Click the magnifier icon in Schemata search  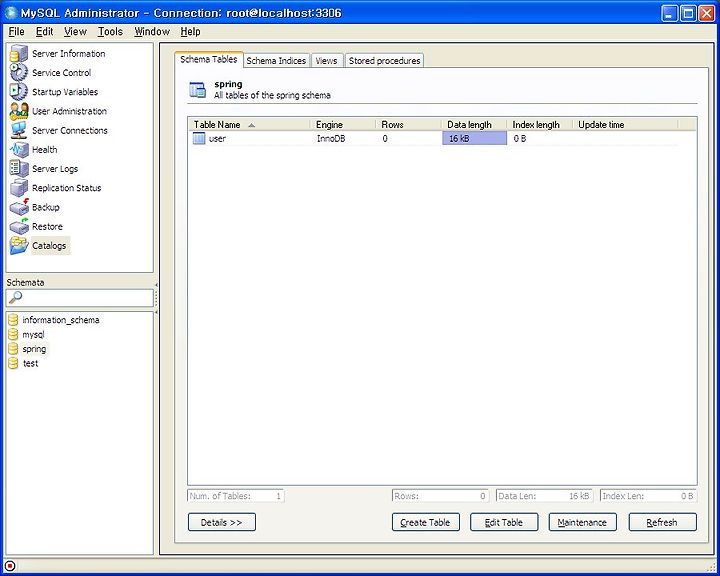coord(15,297)
